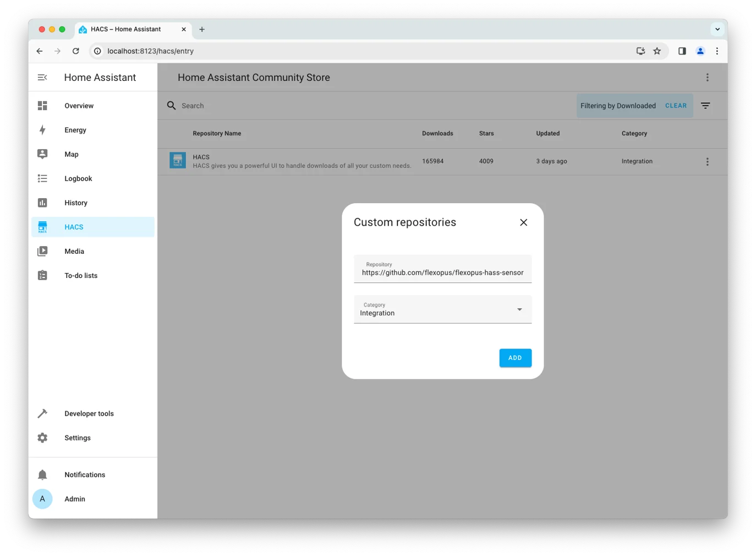This screenshot has width=756, height=556.
Task: Clear the Downloaded filter
Action: coord(676,106)
